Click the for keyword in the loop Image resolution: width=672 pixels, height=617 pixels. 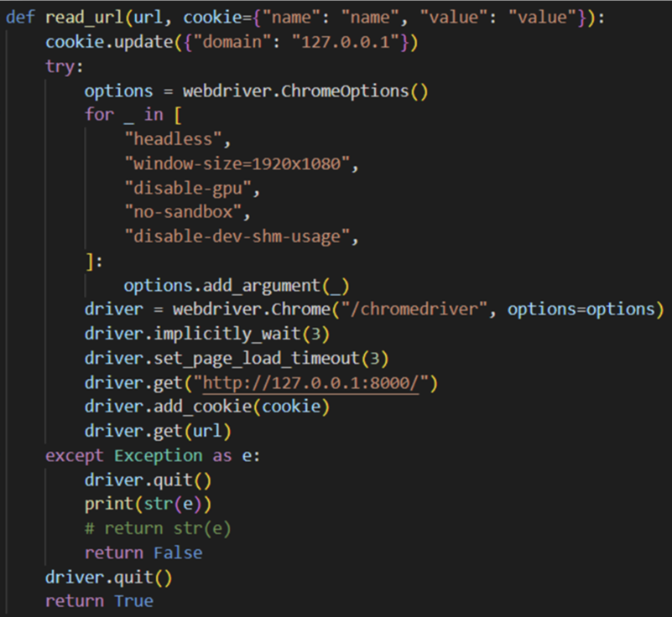(100, 115)
